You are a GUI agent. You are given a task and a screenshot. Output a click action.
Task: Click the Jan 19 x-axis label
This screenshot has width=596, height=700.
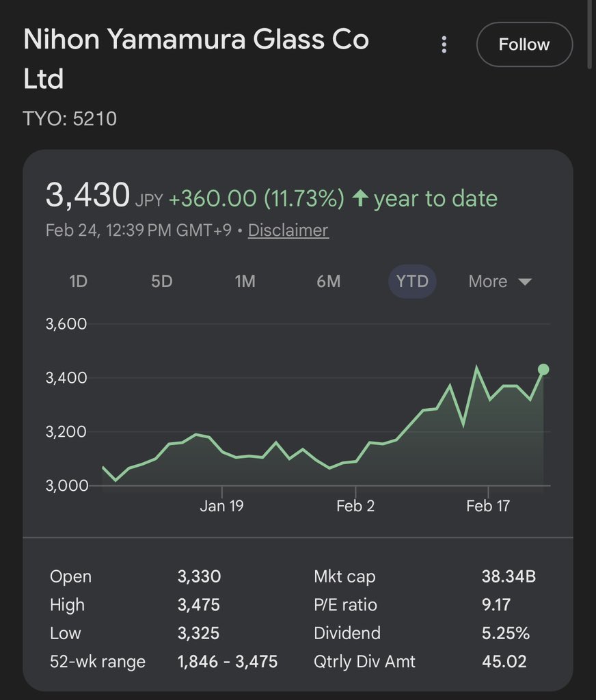pos(222,506)
